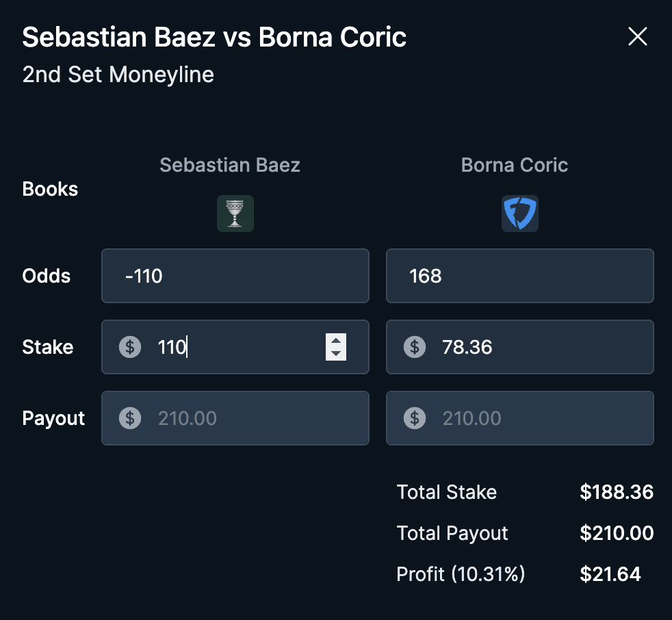Click the dollar icon in Baez payout field
Screen dimensions: 672x620
[130, 417]
